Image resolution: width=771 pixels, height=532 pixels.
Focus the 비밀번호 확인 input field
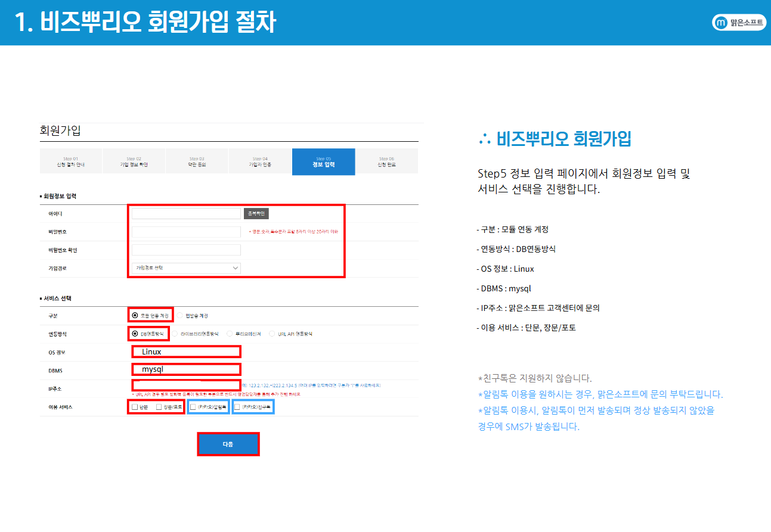tap(186, 250)
